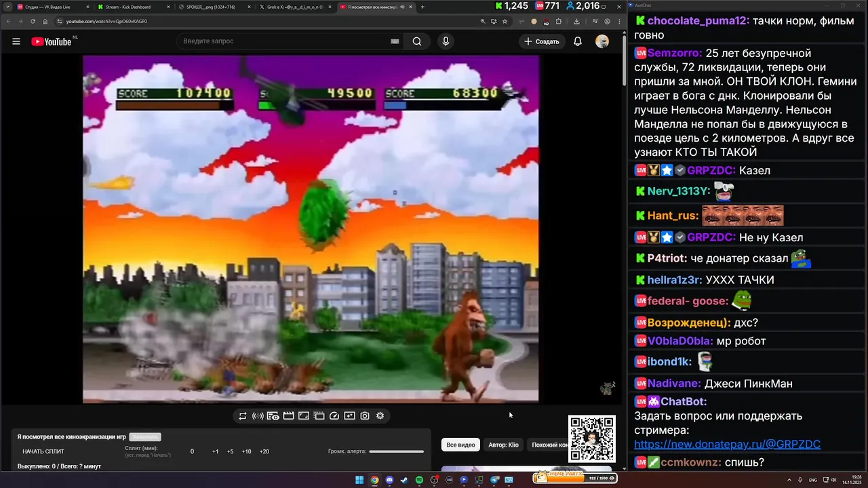
Task: Open YouTube notifications bell
Action: pyautogui.click(x=578, y=41)
